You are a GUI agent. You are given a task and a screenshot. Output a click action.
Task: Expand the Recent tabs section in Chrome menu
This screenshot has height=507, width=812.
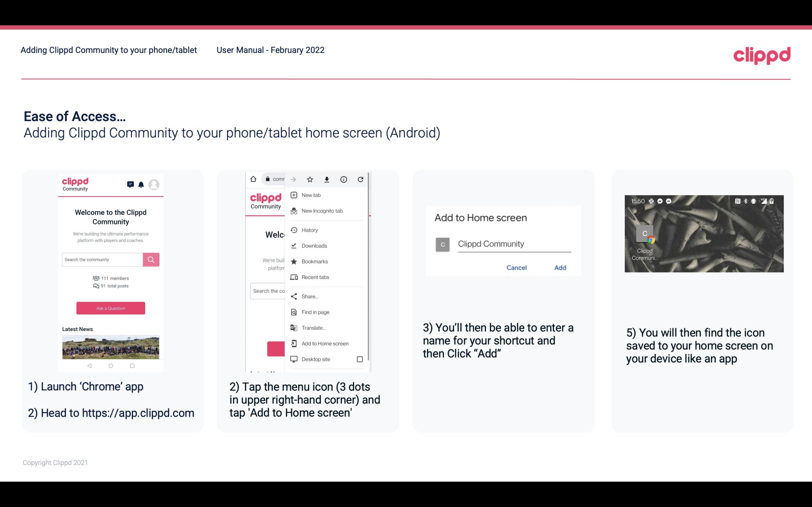coord(316,277)
